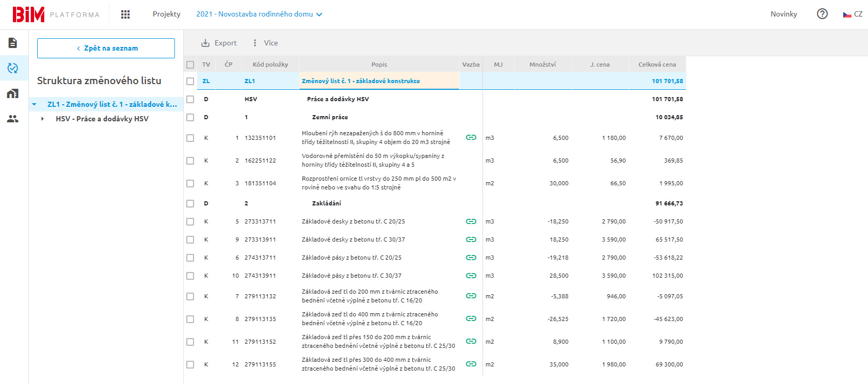
Task: Check the box for Zemní práce row
Action: click(x=190, y=117)
